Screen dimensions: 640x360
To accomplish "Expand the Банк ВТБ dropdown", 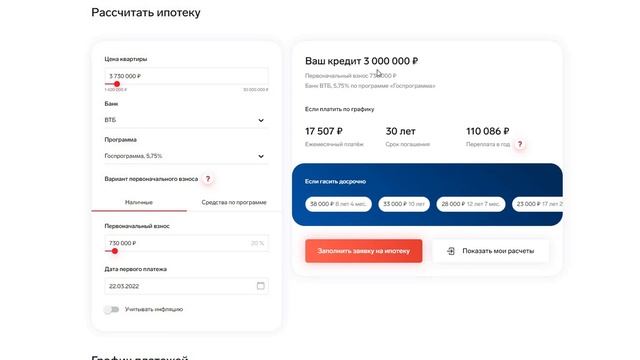I will 186,120.
